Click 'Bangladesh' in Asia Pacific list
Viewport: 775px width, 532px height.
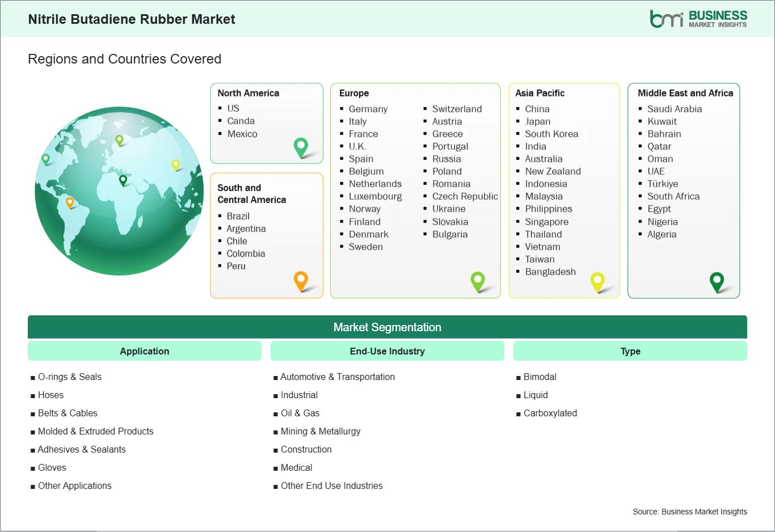click(x=550, y=272)
